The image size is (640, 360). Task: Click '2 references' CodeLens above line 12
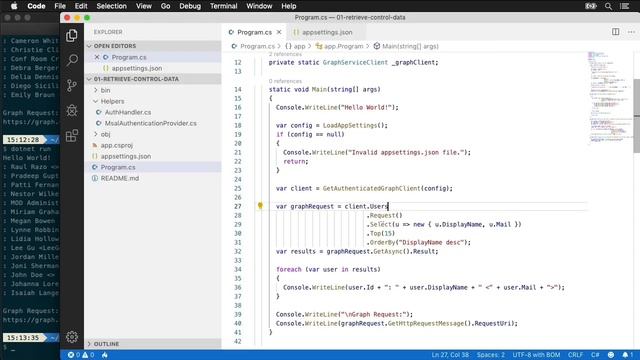pyautogui.click(x=285, y=54)
